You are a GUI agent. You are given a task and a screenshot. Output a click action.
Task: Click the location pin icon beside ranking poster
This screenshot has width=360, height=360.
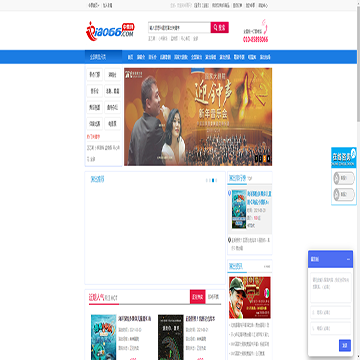coord(229,193)
